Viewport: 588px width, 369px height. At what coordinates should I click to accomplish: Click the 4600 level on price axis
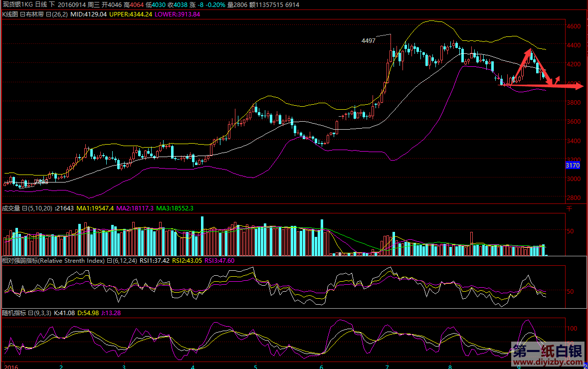tap(573, 26)
